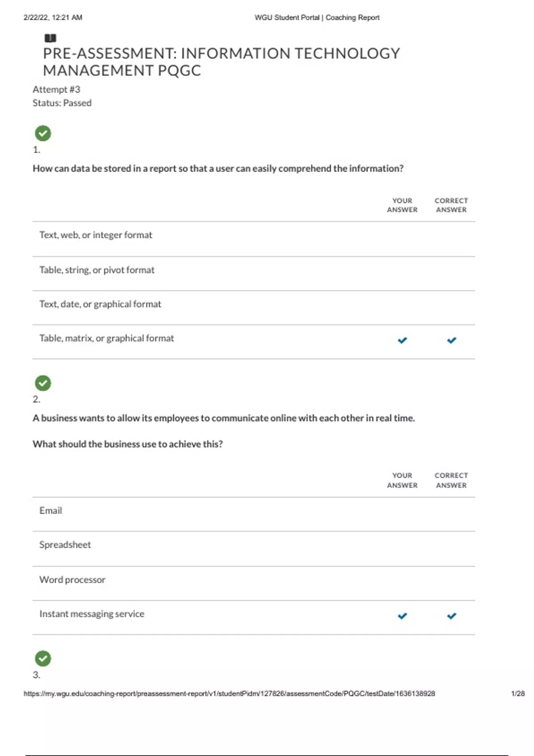Choose the Spreadsheet answer row
Screen dimensions: 534x756
click(x=65, y=545)
